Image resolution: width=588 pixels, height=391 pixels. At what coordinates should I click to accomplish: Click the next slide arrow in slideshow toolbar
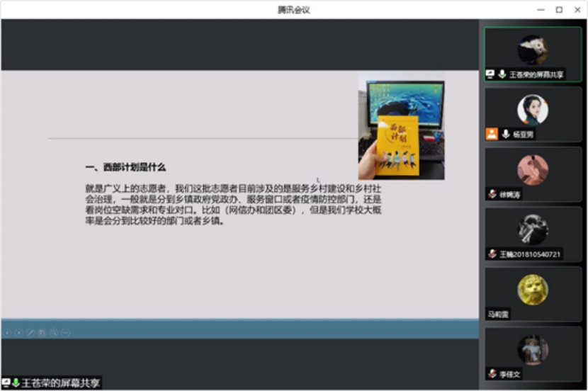pos(18,332)
